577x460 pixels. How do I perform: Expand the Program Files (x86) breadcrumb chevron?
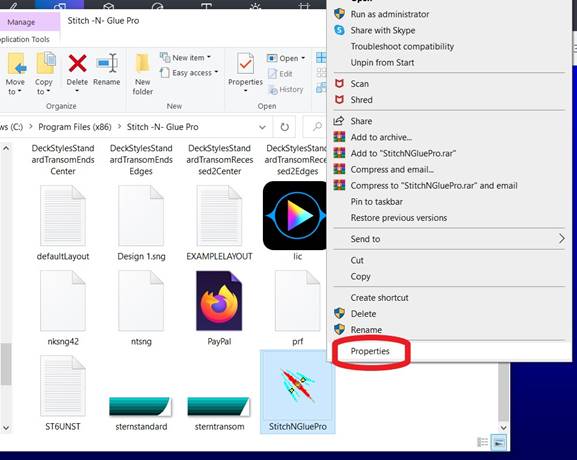pyautogui.click(x=120, y=127)
